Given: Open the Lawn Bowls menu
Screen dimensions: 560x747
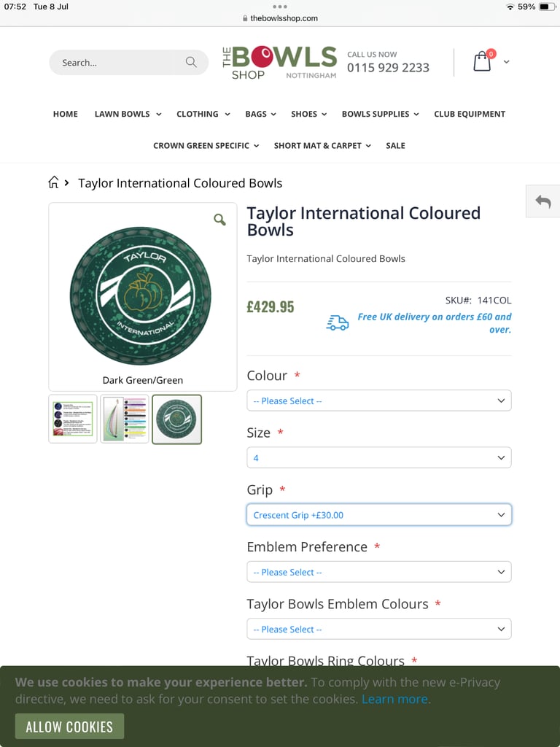Looking at the screenshot, I should (128, 114).
